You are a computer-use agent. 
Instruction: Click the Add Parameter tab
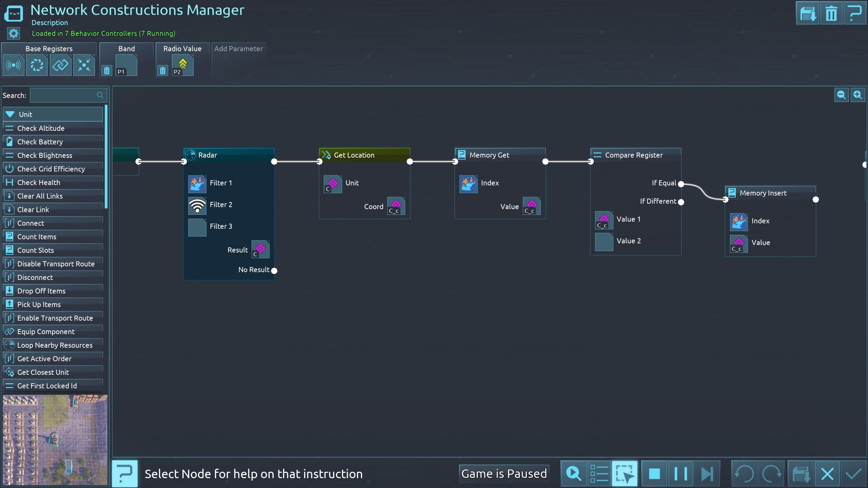coord(238,49)
